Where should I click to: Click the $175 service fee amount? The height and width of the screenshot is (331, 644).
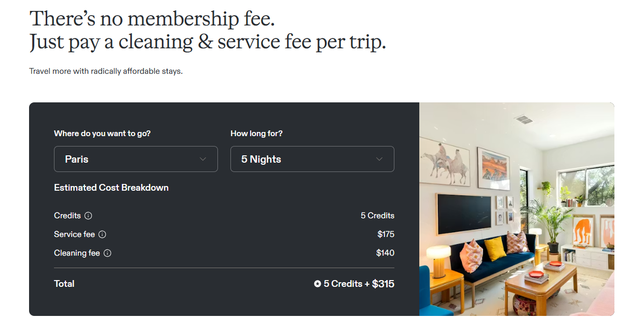pyautogui.click(x=386, y=234)
